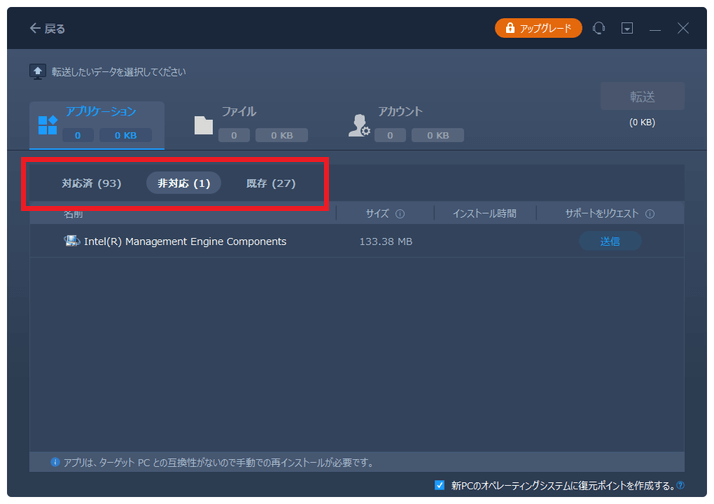
Task: Click the インストール時間 column header
Action: (x=485, y=214)
